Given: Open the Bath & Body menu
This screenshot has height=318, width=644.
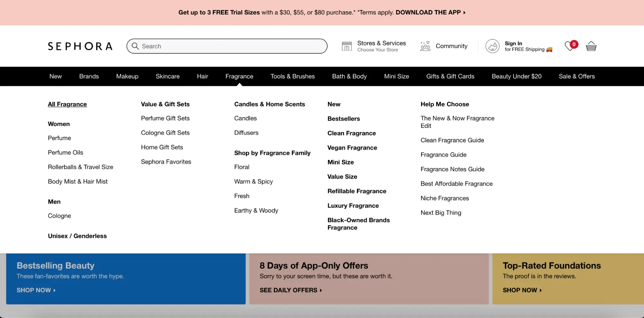Looking at the screenshot, I should pos(349,76).
